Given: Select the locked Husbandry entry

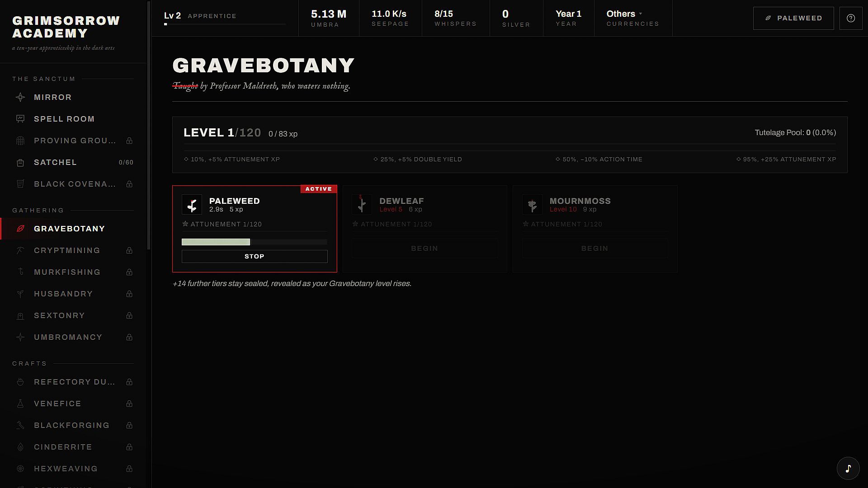Looking at the screenshot, I should click(73, 294).
